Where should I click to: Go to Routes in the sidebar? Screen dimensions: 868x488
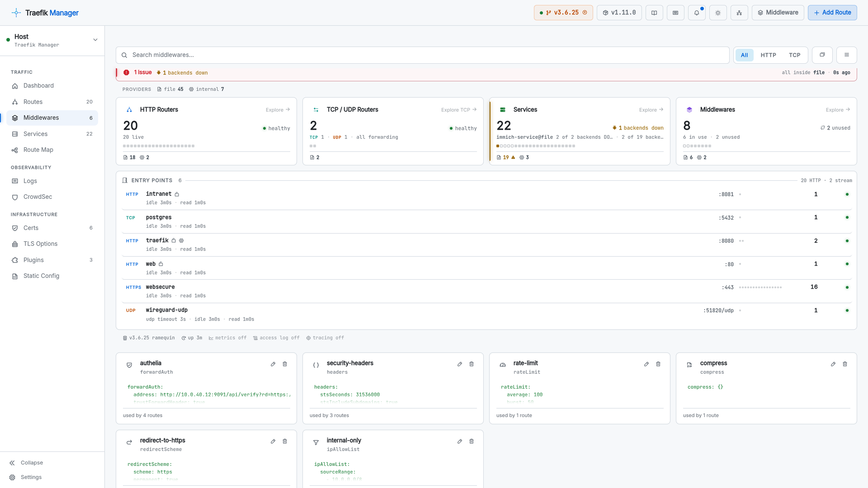pos(52,102)
